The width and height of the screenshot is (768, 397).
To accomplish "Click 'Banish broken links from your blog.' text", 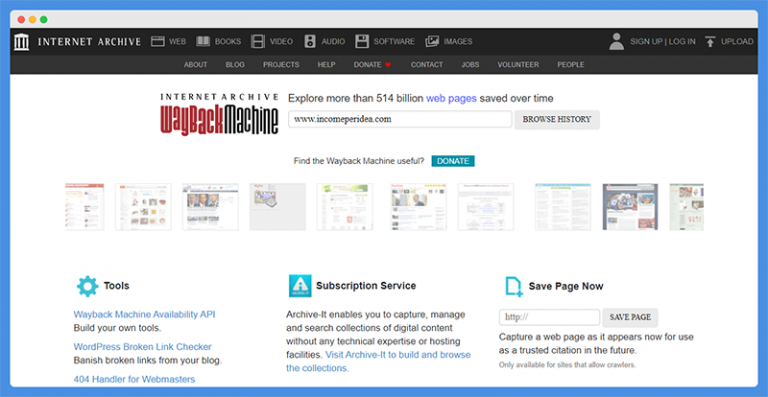I will [x=148, y=361].
